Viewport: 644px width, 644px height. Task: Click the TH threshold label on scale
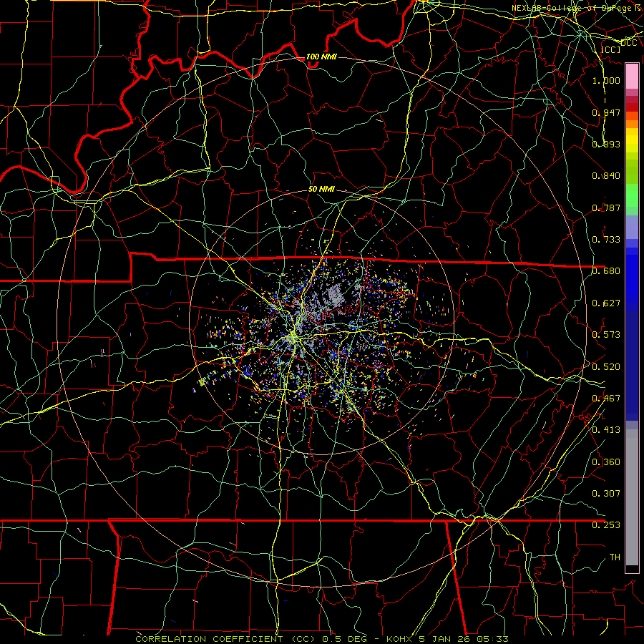click(x=615, y=557)
